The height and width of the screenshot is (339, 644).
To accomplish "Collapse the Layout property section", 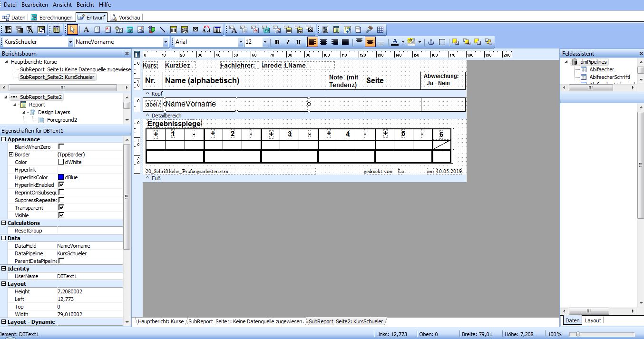I will click(x=4, y=284).
